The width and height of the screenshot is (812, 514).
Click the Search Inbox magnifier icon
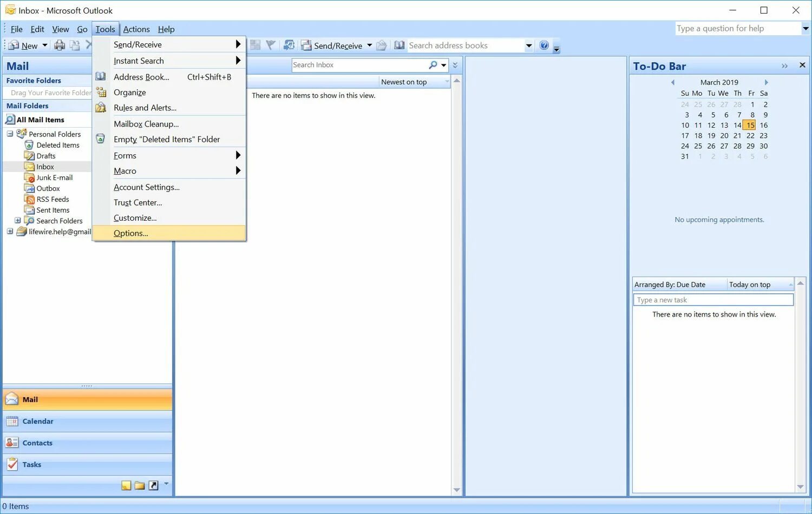[433, 65]
